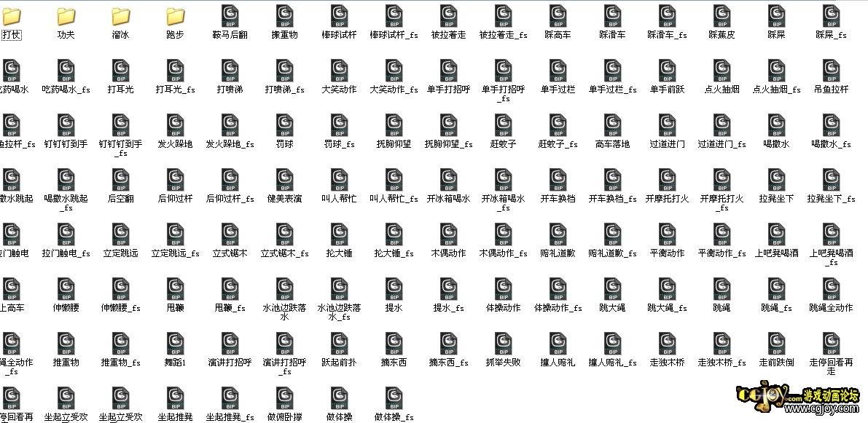Select the 甩鞭_fs file name
868x423 pixels.
click(x=230, y=308)
